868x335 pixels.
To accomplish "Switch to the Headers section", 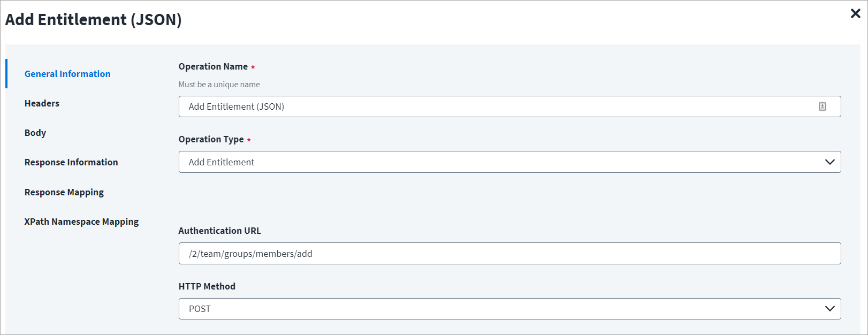I will (x=42, y=103).
